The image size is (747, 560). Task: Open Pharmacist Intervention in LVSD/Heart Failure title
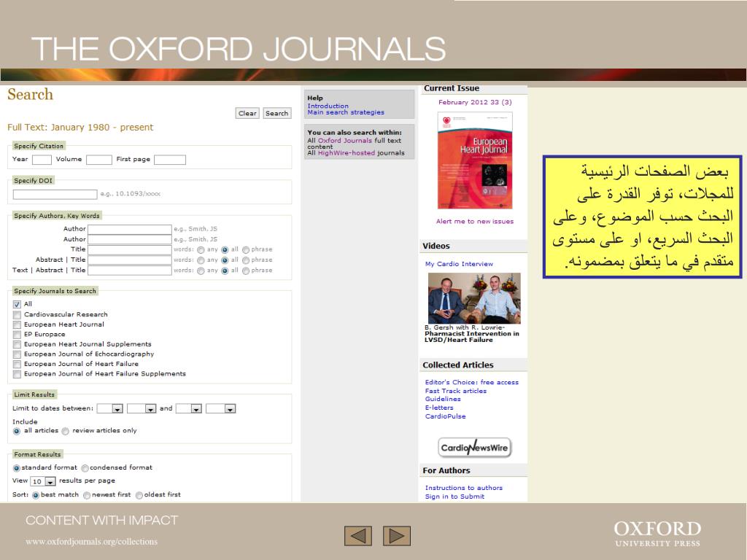pos(472,337)
